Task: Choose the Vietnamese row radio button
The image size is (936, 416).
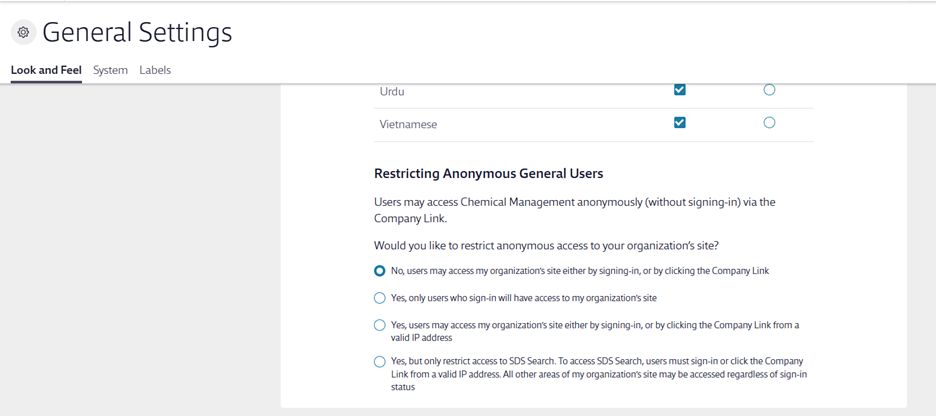Action: coord(769,123)
